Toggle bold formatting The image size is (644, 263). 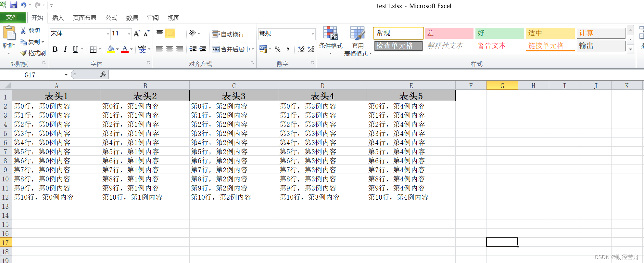55,49
